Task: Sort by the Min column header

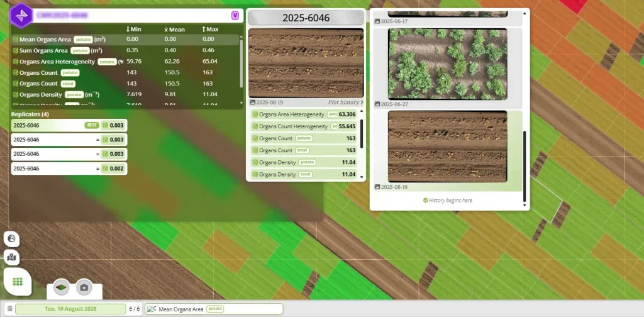Action: [x=133, y=29]
